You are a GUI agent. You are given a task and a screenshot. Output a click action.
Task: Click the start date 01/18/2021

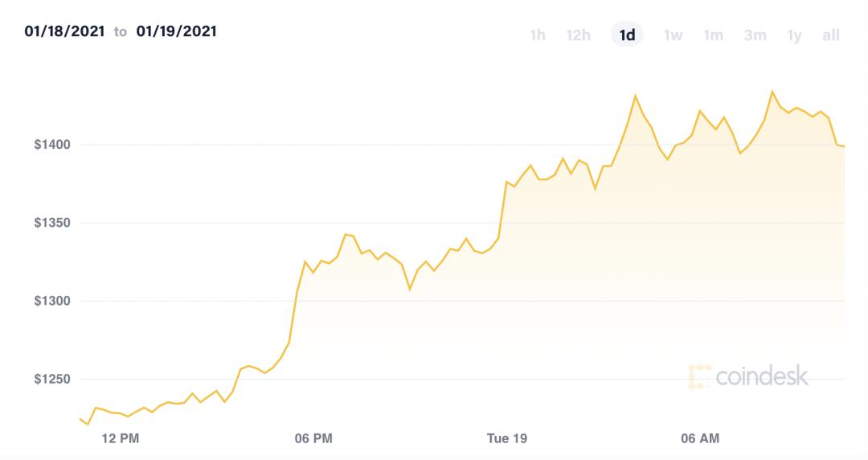[64, 31]
